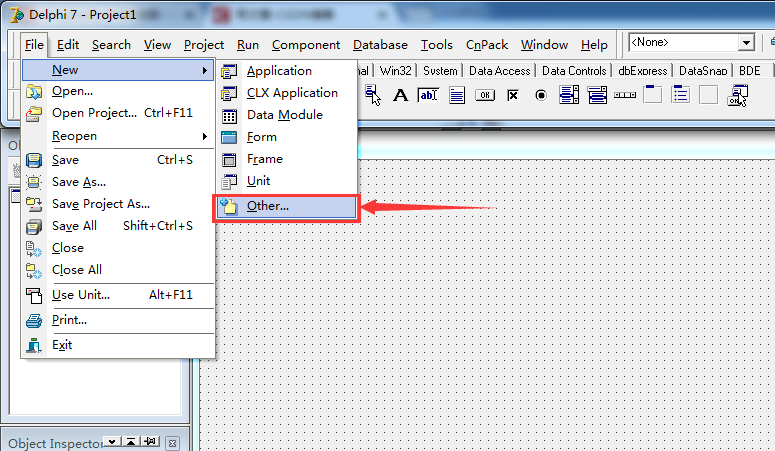Open the CnPack menu
The image size is (775, 451).
pyautogui.click(x=487, y=45)
